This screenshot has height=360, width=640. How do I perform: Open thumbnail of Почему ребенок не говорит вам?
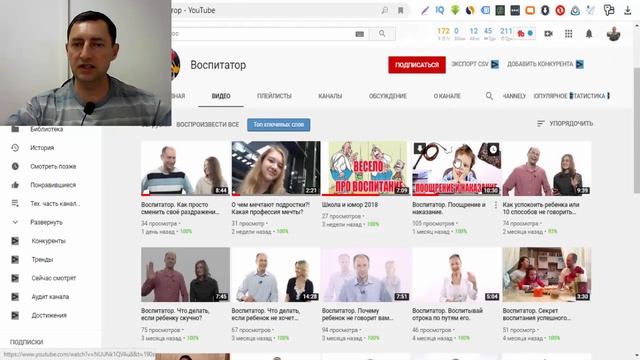click(366, 274)
